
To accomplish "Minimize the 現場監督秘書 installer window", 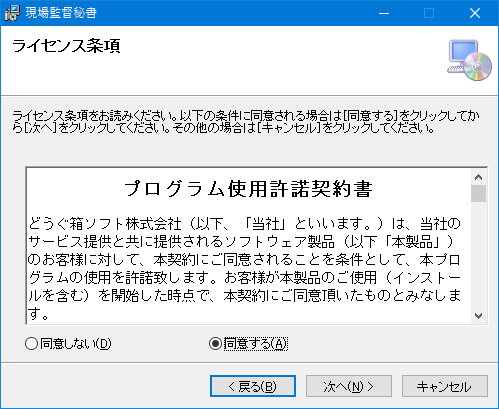I will click(384, 13).
